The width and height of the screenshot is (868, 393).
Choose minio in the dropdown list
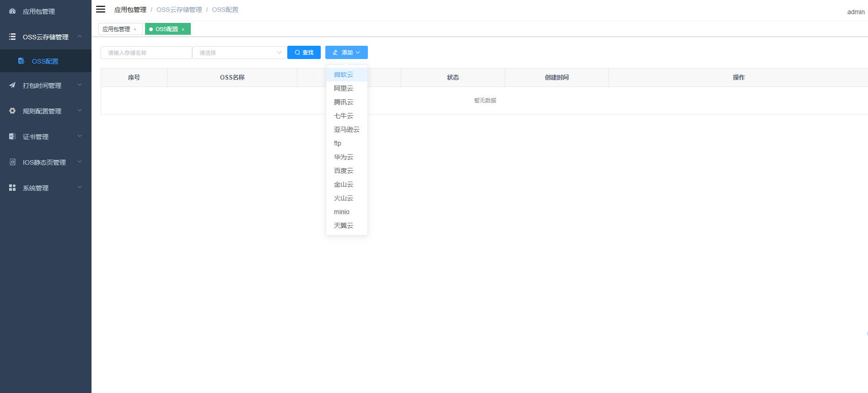[x=342, y=212]
